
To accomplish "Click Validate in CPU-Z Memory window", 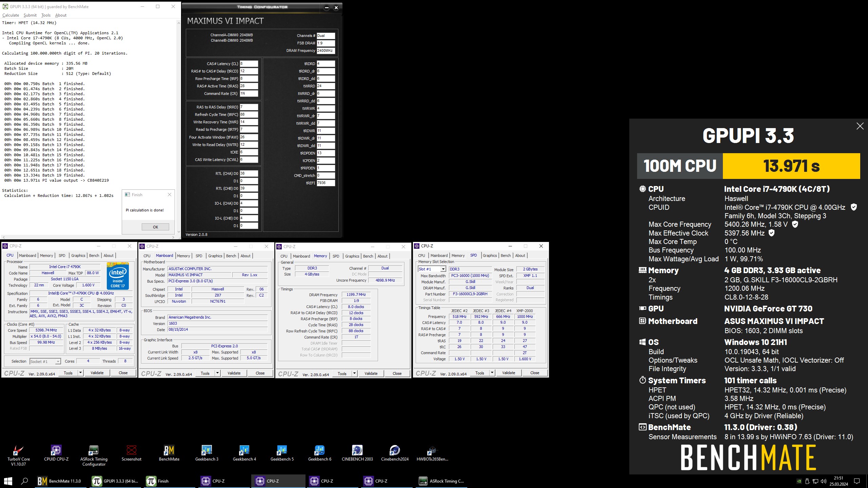I will coord(371,373).
